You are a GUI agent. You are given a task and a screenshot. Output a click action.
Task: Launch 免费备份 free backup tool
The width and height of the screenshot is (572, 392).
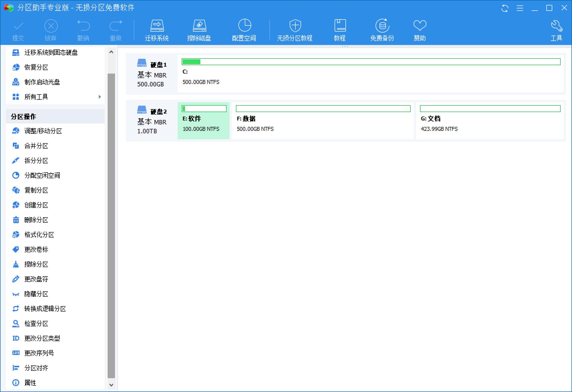[382, 30]
